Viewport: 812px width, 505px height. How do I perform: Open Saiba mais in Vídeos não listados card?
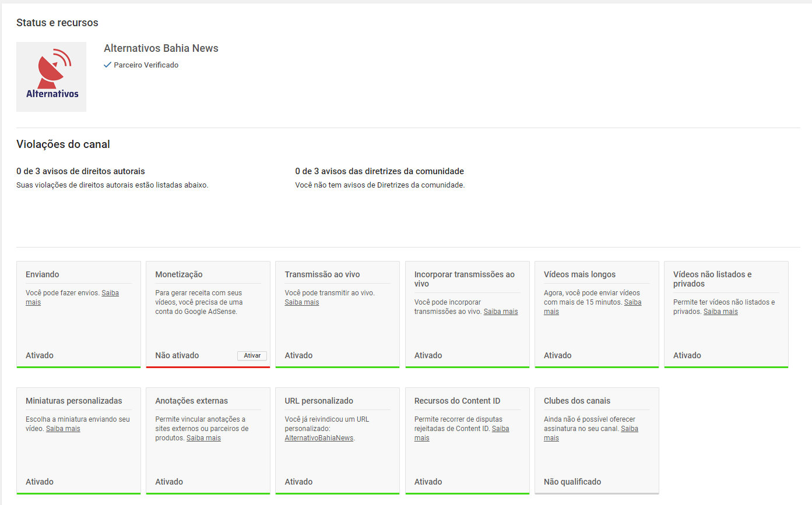[x=720, y=312]
